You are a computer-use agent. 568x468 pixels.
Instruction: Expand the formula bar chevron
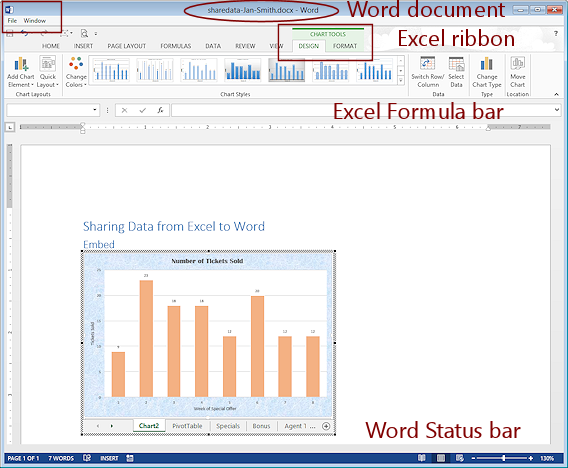[x=557, y=109]
